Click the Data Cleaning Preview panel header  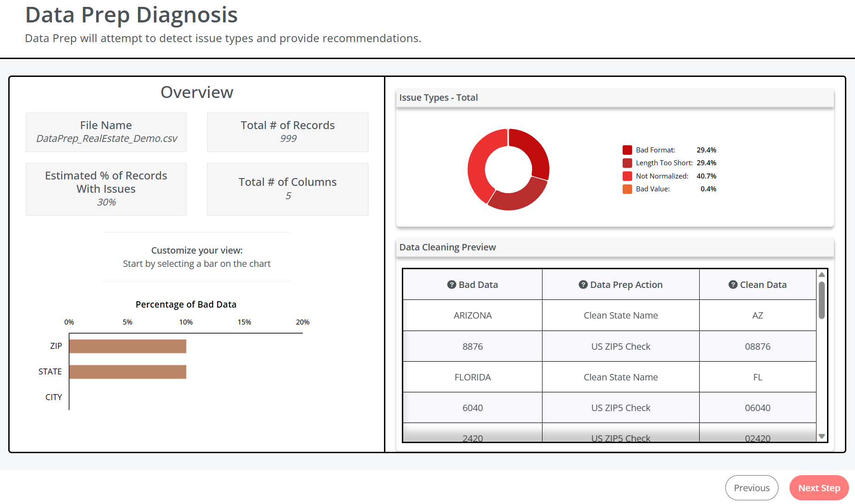point(615,247)
